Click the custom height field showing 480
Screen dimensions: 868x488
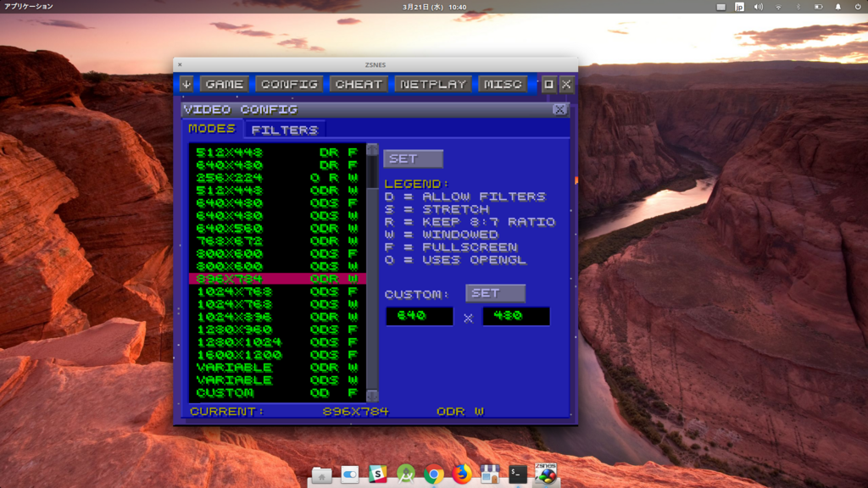pos(516,316)
